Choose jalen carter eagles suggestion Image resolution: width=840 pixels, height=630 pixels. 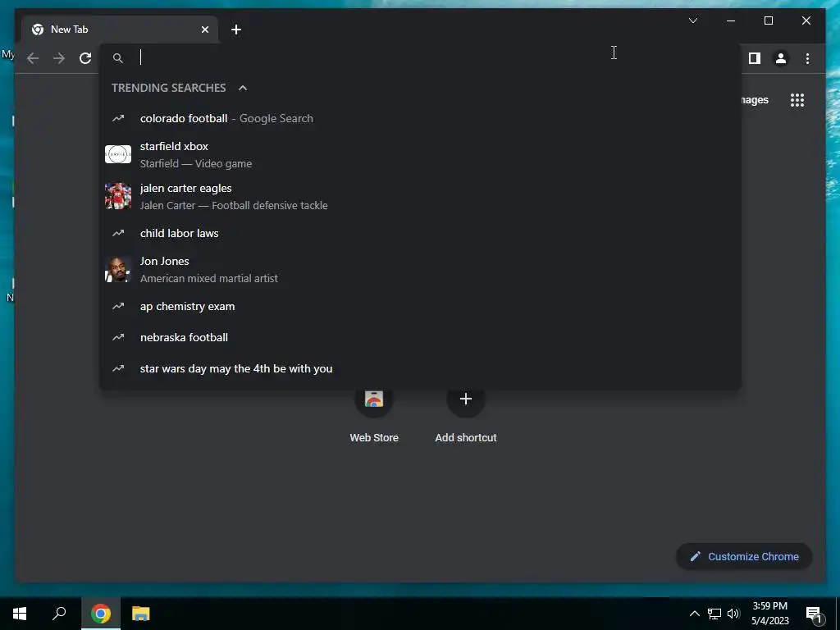point(420,196)
